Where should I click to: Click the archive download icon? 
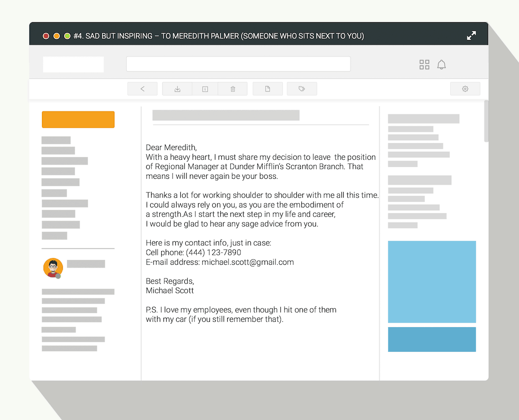177,89
